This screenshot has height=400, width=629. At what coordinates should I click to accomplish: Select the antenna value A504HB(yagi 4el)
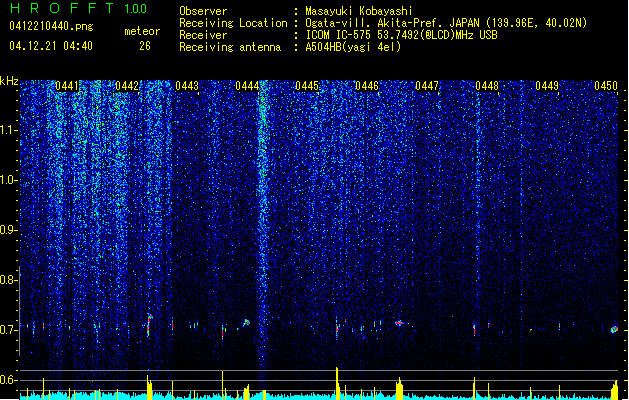pyautogui.click(x=353, y=47)
